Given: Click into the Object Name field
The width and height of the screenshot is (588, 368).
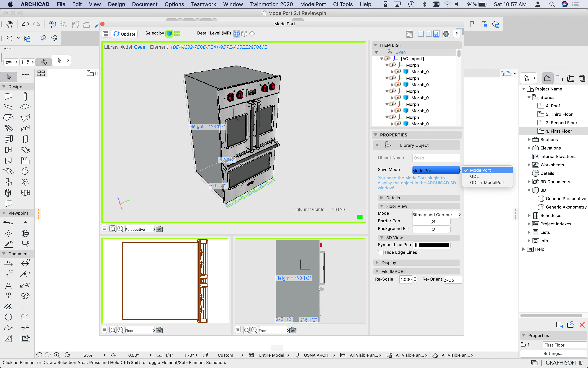Looking at the screenshot, I should coord(436,158).
